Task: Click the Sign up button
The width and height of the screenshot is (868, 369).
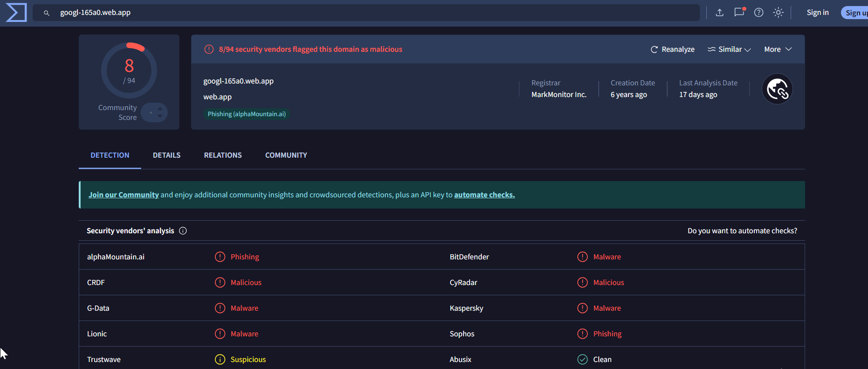Action: pyautogui.click(x=854, y=13)
